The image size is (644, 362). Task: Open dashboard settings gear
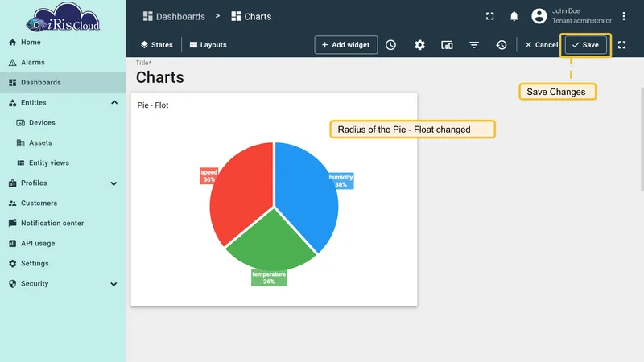pyautogui.click(x=419, y=45)
